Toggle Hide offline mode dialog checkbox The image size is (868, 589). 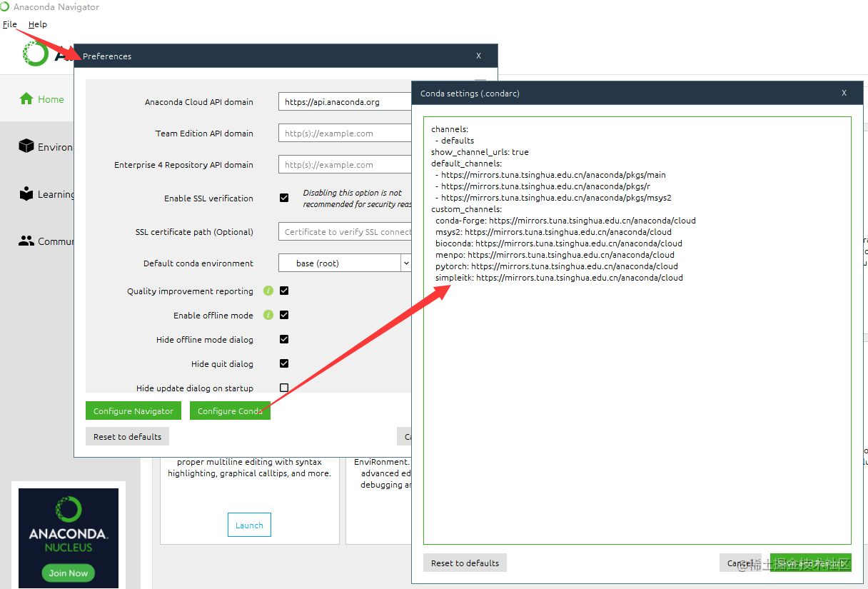(284, 339)
